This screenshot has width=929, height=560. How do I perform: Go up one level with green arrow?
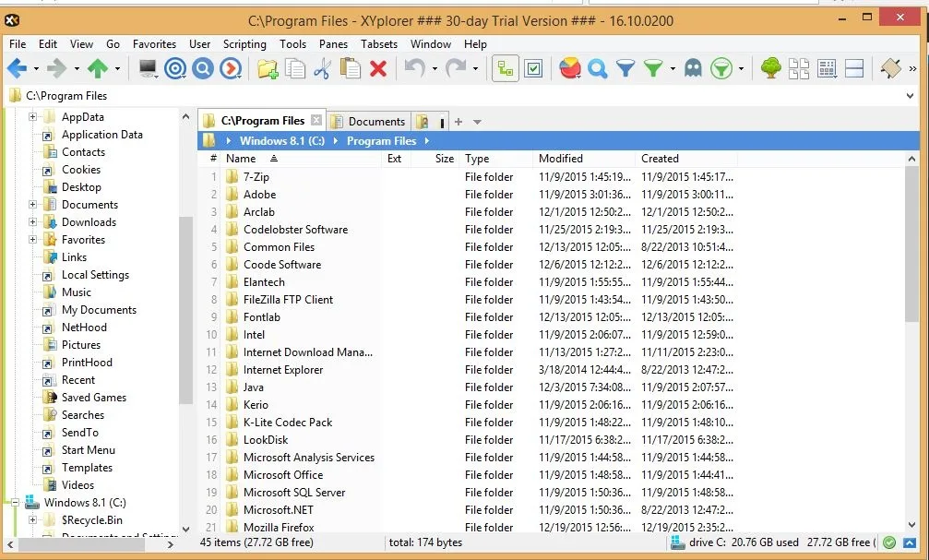pos(98,69)
